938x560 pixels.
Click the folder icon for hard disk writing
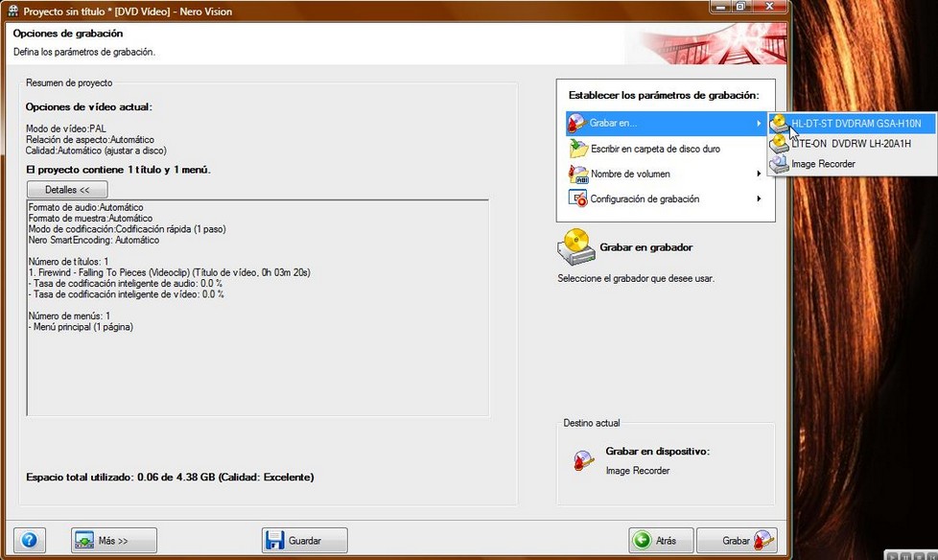pos(578,149)
